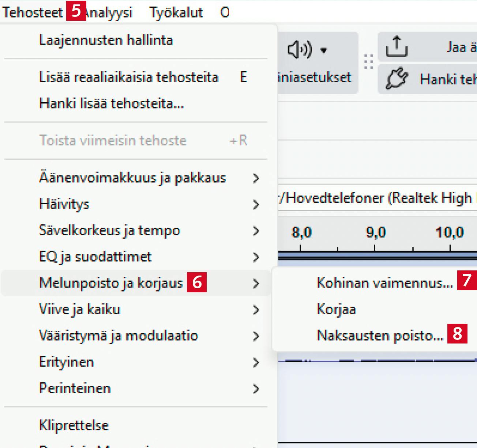
Task: Open the dropdown arrow beside the speaker
Action: (x=324, y=50)
